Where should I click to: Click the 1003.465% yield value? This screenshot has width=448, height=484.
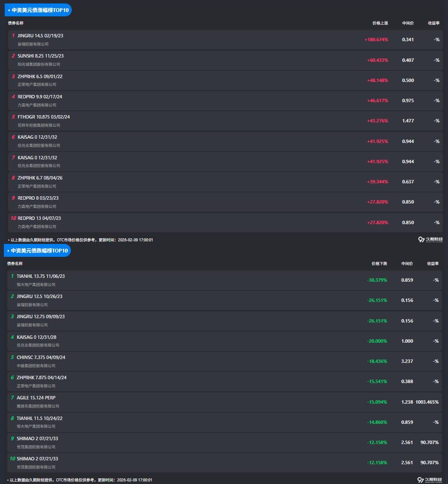[427, 402]
